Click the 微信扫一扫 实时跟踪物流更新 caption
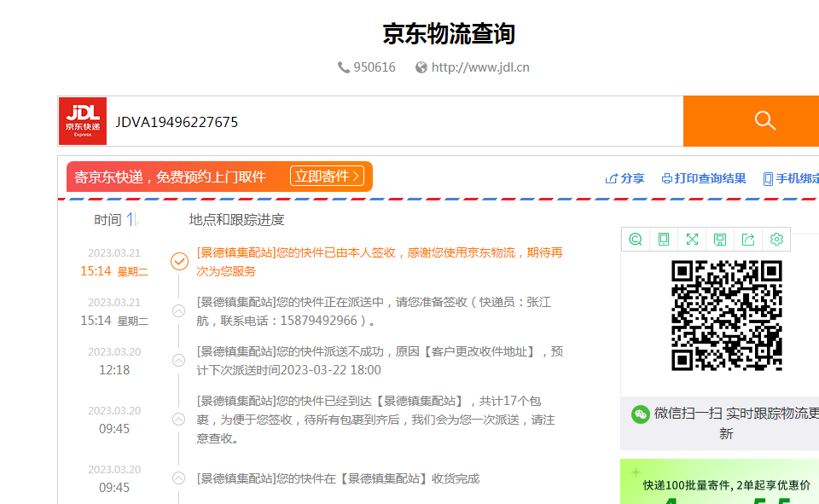Screen dimensions: 819x504 (736, 423)
